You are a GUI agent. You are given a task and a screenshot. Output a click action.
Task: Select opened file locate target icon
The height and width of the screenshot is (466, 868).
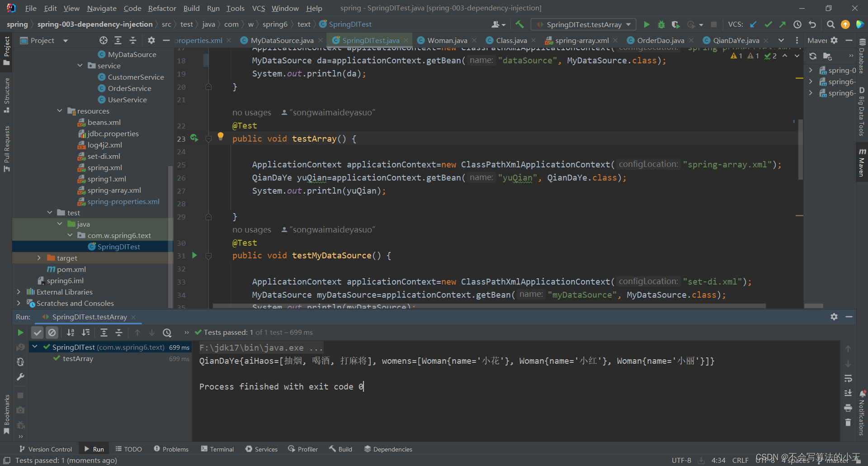[x=104, y=40]
